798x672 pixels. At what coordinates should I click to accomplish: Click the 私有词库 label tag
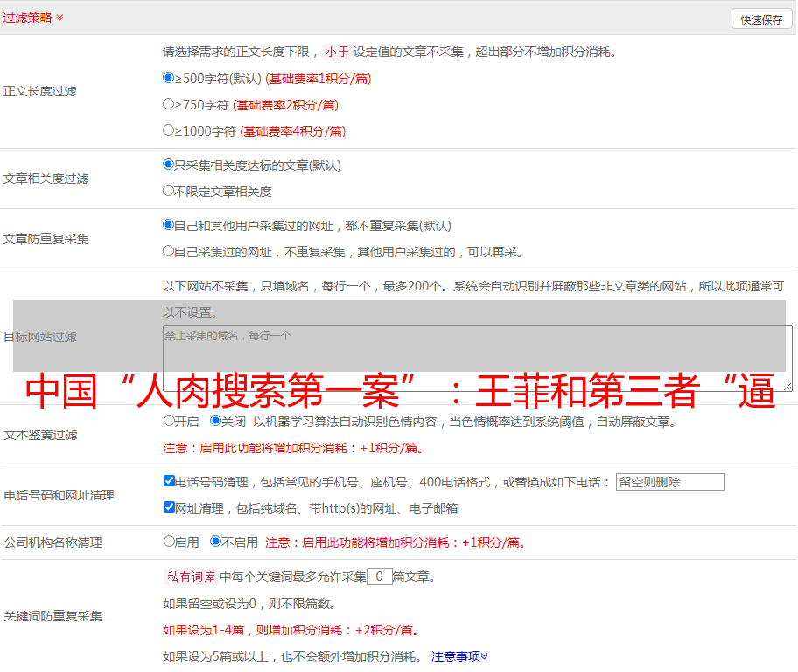click(x=188, y=577)
